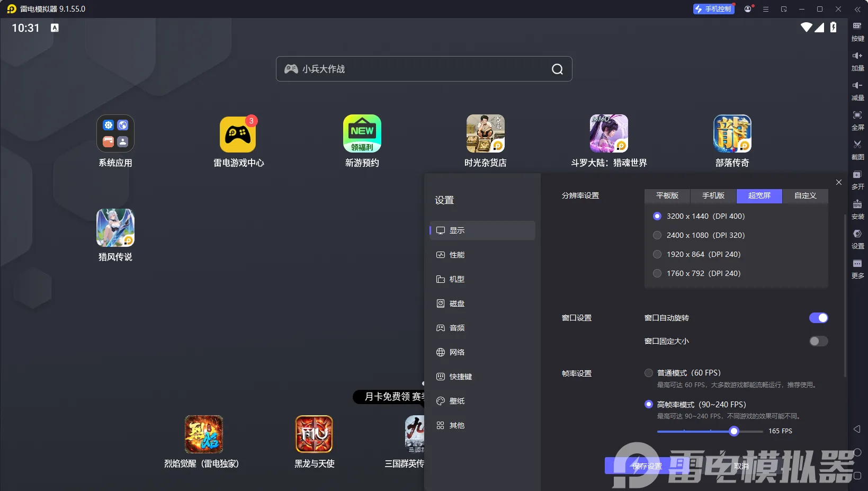Open the user account icon in the title bar

(748, 9)
